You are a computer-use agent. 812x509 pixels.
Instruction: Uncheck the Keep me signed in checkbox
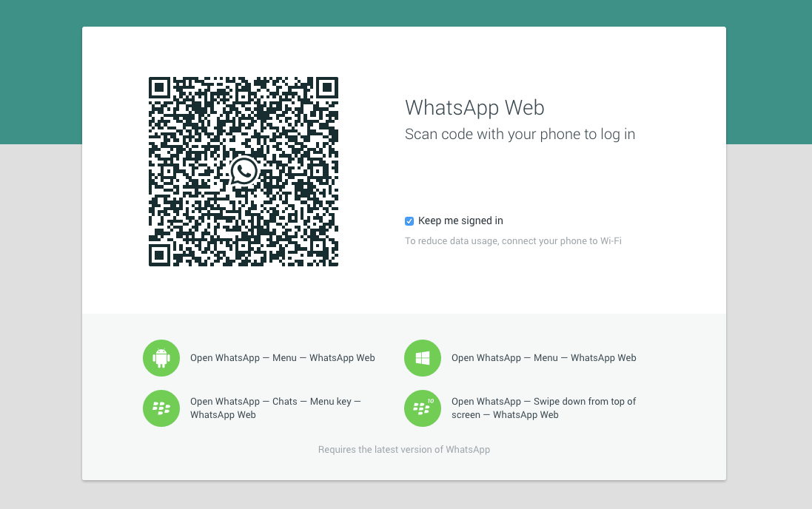pos(409,221)
